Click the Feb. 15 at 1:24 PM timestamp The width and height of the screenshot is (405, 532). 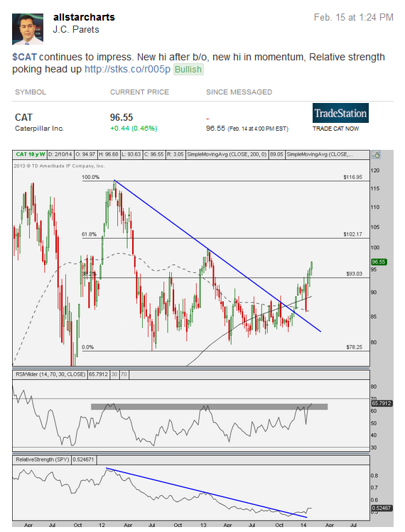coord(353,17)
